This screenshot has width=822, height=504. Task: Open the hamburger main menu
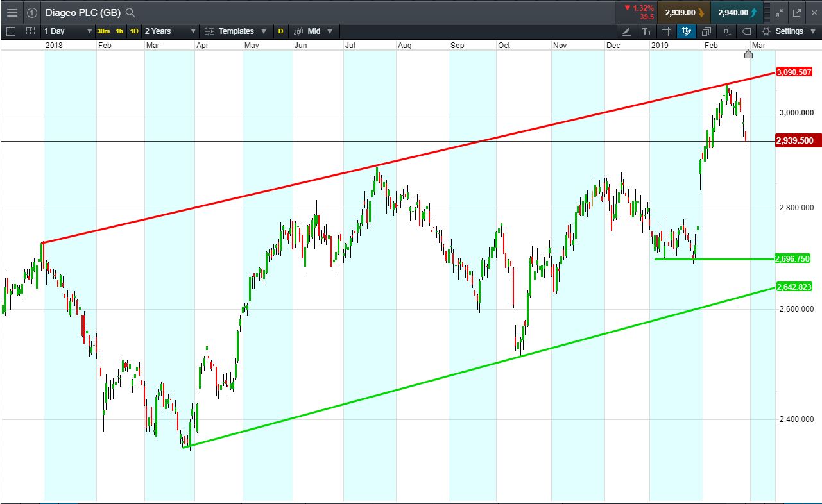pos(12,12)
